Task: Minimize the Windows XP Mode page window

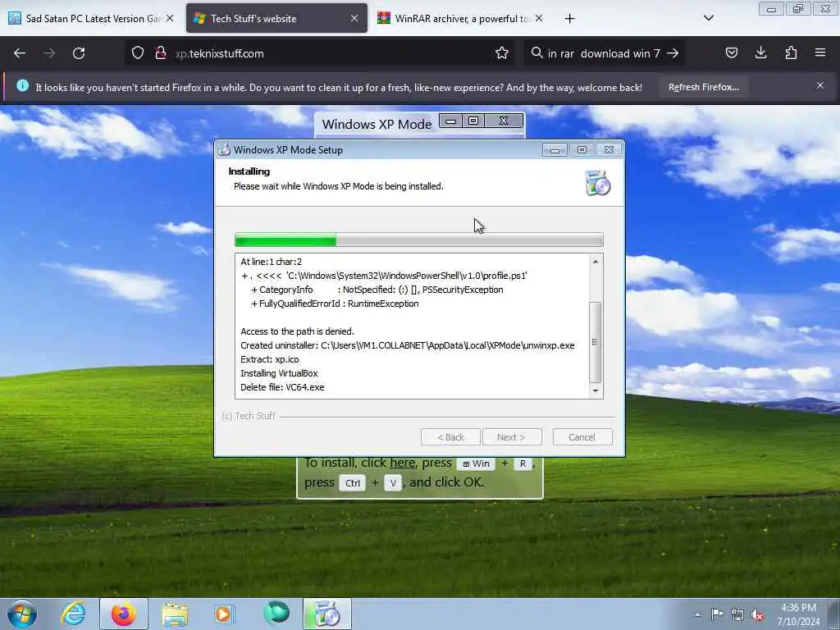Action: coord(450,121)
